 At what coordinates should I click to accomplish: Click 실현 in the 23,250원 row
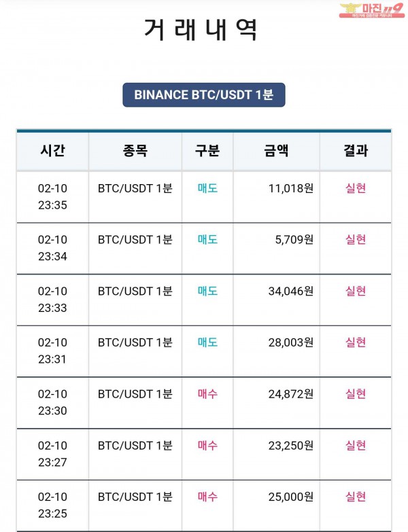tap(356, 445)
